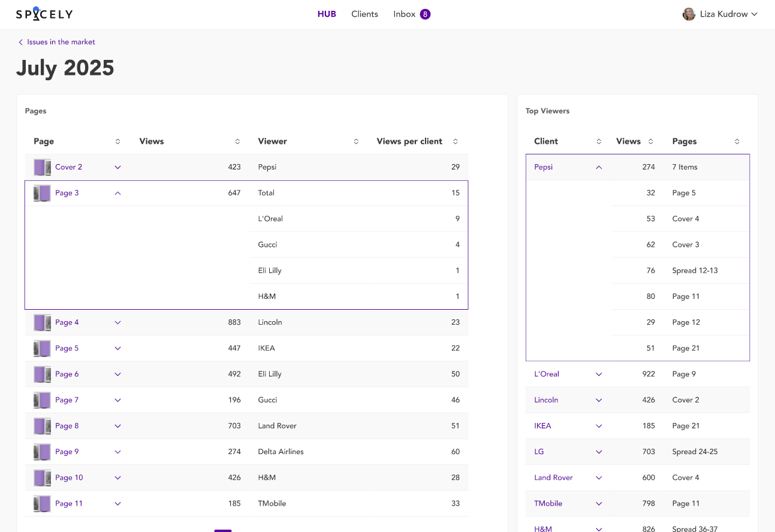
Task: Open the HUB tab
Action: point(327,14)
